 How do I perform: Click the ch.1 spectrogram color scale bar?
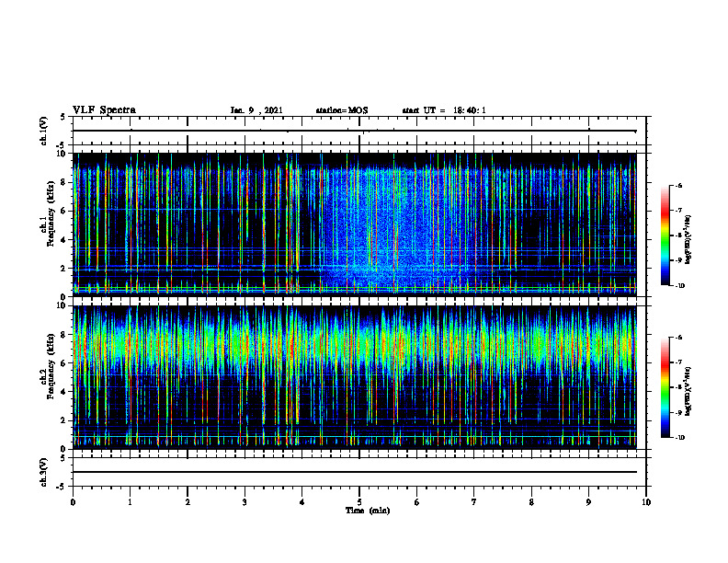(x=665, y=236)
